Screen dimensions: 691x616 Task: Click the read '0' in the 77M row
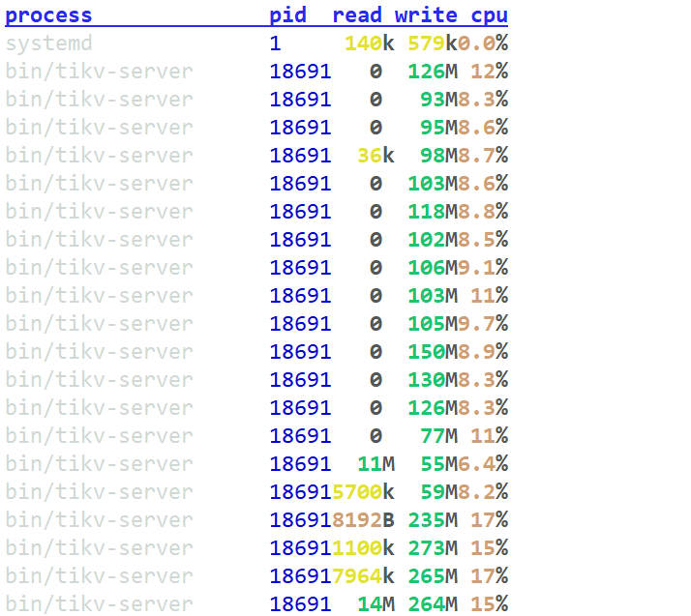376,436
